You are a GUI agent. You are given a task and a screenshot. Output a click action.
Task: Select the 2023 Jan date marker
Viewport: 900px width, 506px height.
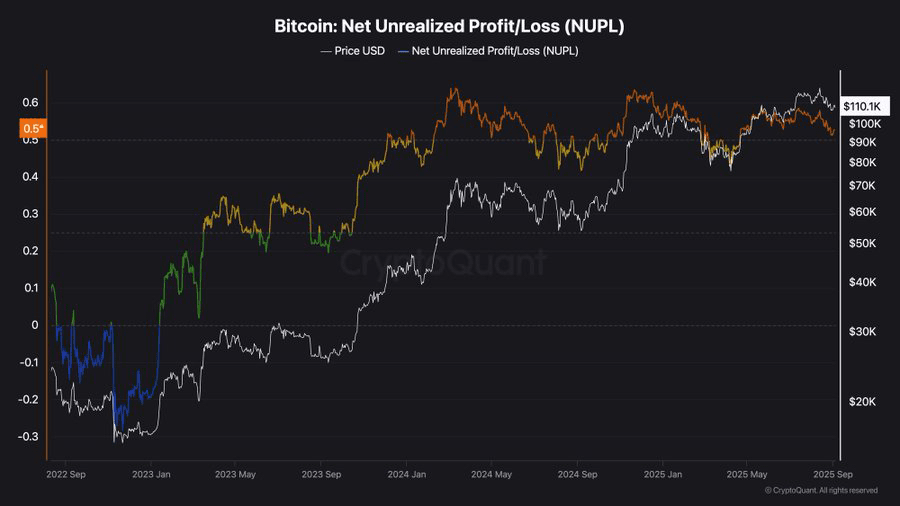click(151, 474)
